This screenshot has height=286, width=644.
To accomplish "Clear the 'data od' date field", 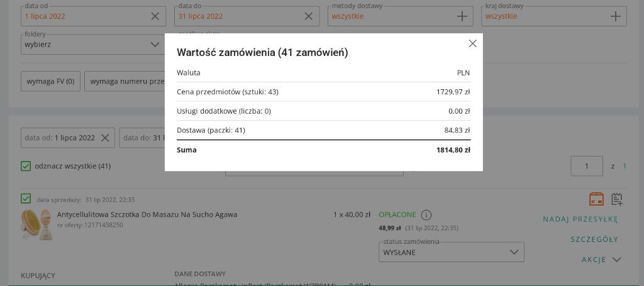I will (155, 16).
